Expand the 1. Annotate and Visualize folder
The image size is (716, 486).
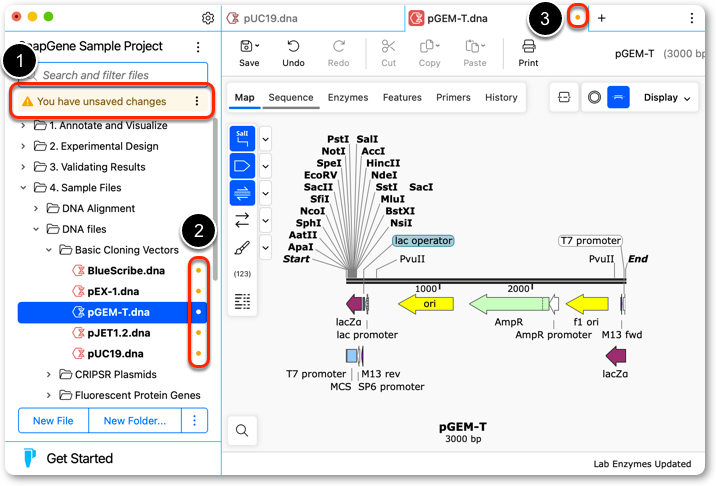pos(23,125)
